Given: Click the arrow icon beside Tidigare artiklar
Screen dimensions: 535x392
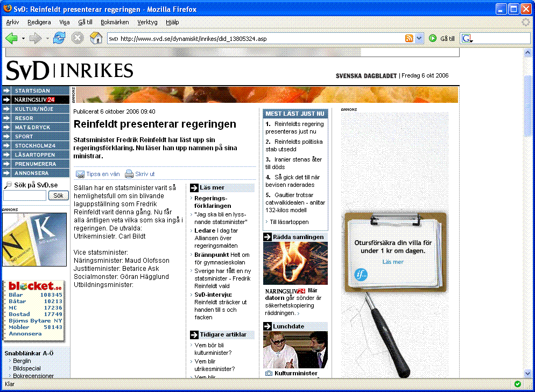Looking at the screenshot, I should [x=194, y=334].
